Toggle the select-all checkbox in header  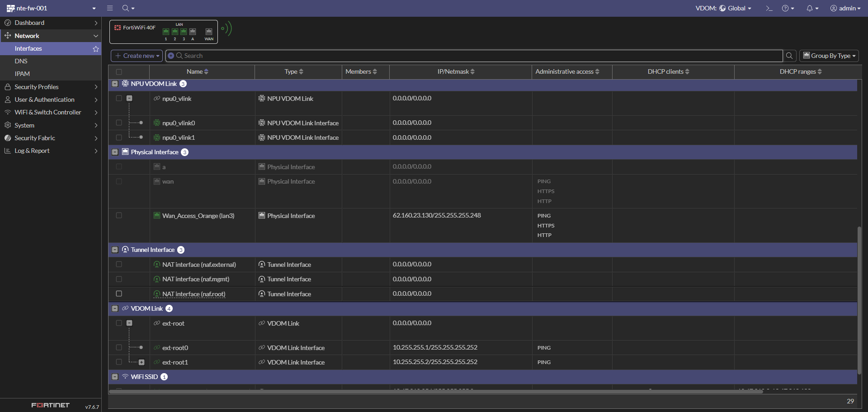(x=119, y=72)
